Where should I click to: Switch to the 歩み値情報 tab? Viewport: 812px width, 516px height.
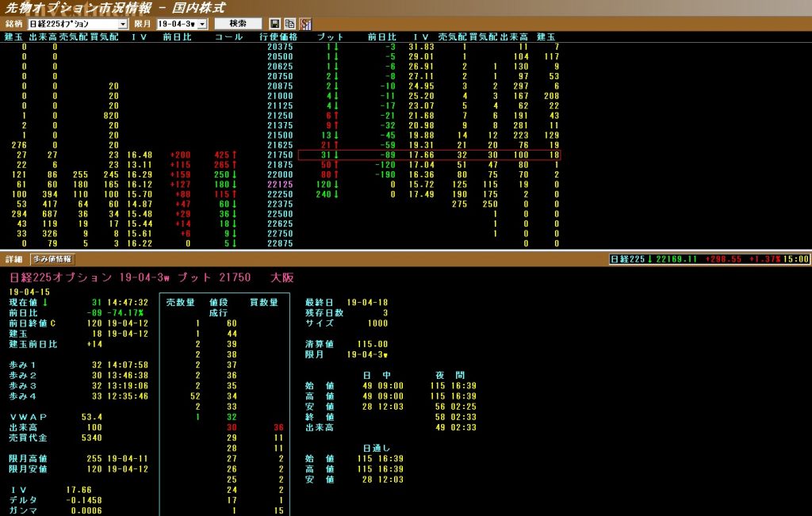pos(52,259)
